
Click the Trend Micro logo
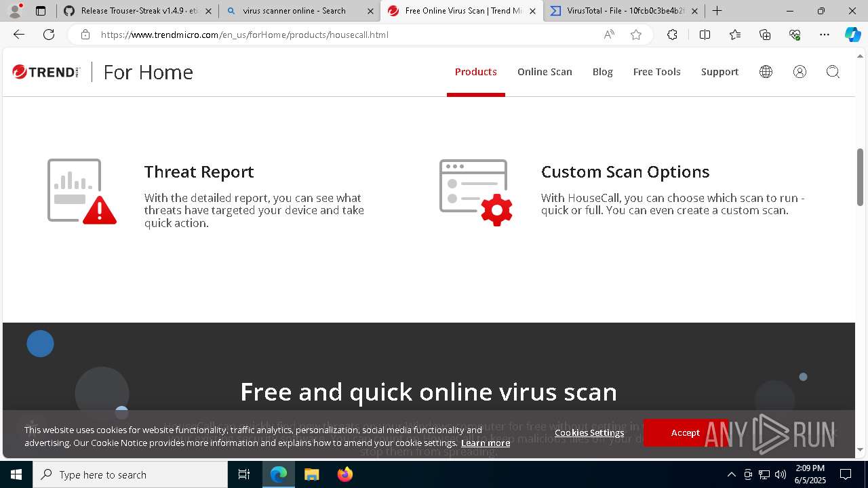point(46,72)
